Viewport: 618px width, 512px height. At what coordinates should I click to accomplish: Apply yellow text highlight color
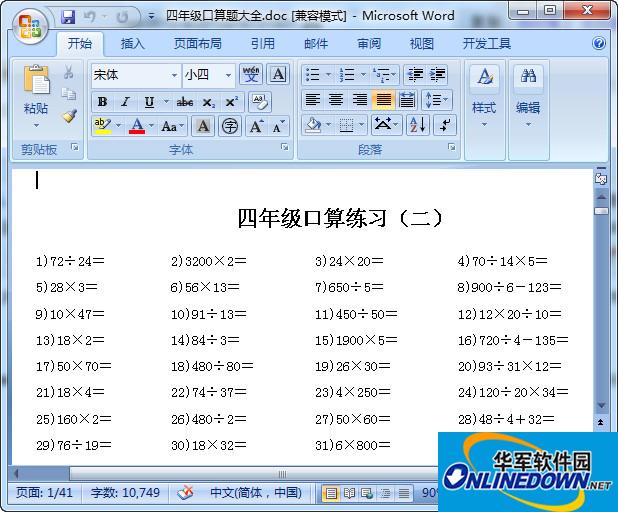click(x=102, y=126)
